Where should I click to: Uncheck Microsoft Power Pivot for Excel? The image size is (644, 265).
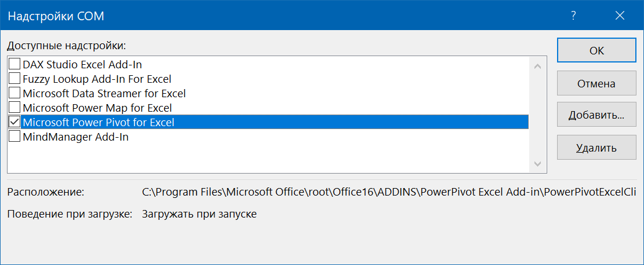coord(14,122)
